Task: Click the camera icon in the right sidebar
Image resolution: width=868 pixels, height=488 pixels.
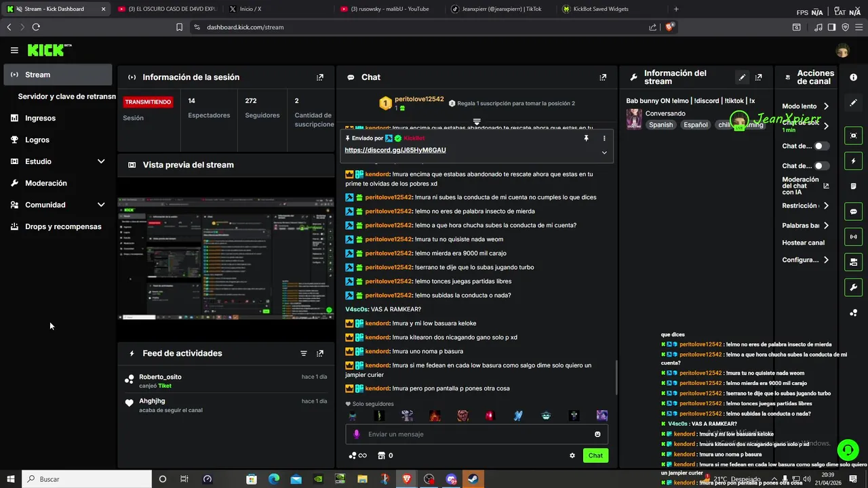Action: 853,262
